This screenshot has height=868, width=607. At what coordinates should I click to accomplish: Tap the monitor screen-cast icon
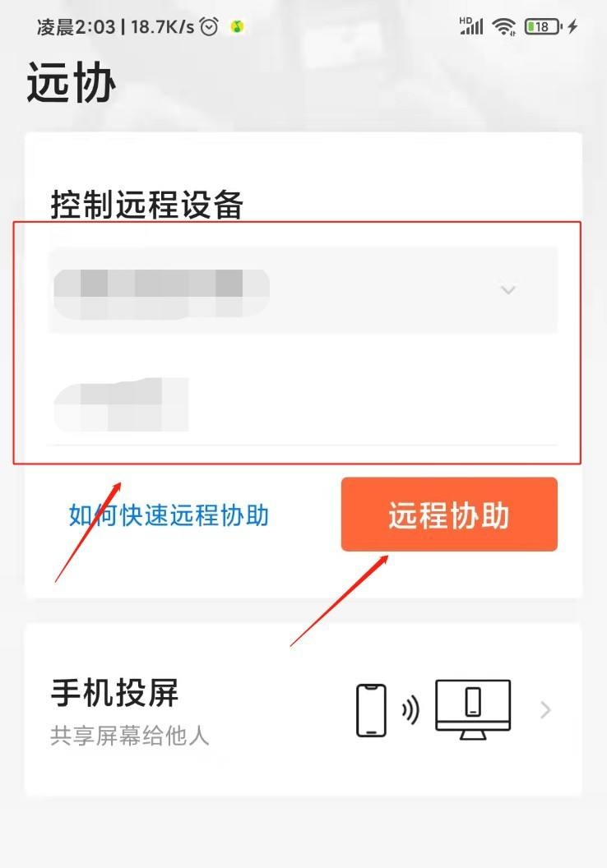click(473, 709)
